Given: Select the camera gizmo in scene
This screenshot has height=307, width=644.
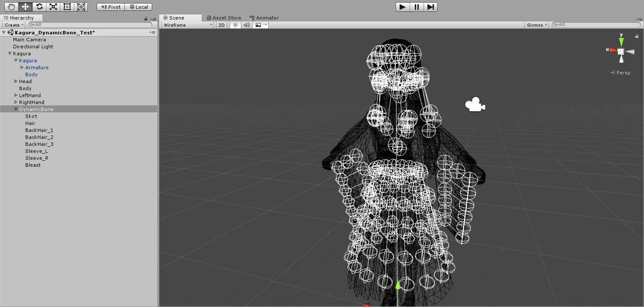Looking at the screenshot, I should coord(475,105).
